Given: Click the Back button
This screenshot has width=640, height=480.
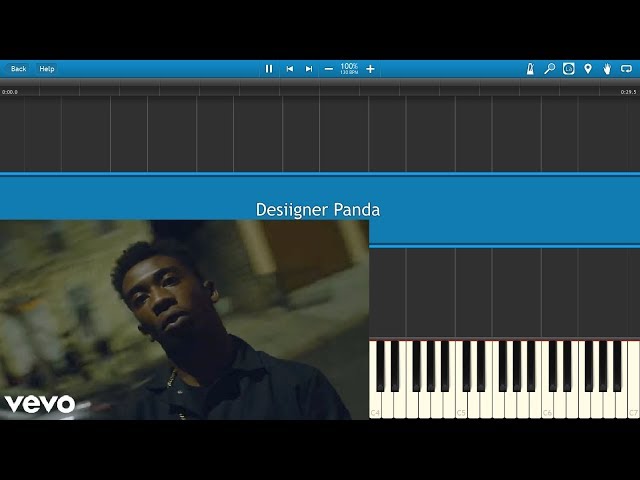Looking at the screenshot, I should coord(17,69).
